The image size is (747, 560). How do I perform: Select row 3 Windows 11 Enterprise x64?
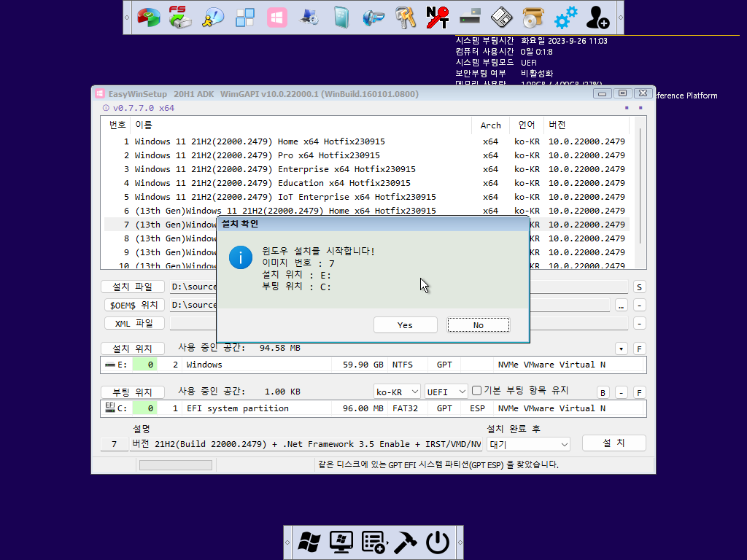coord(367,169)
